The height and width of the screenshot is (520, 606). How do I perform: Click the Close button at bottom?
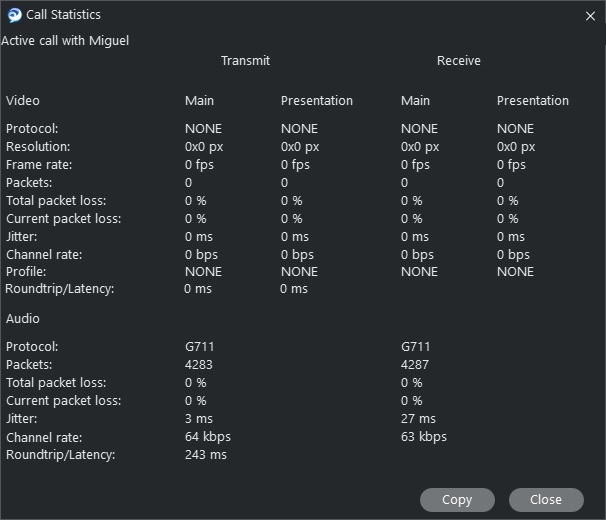(x=545, y=499)
